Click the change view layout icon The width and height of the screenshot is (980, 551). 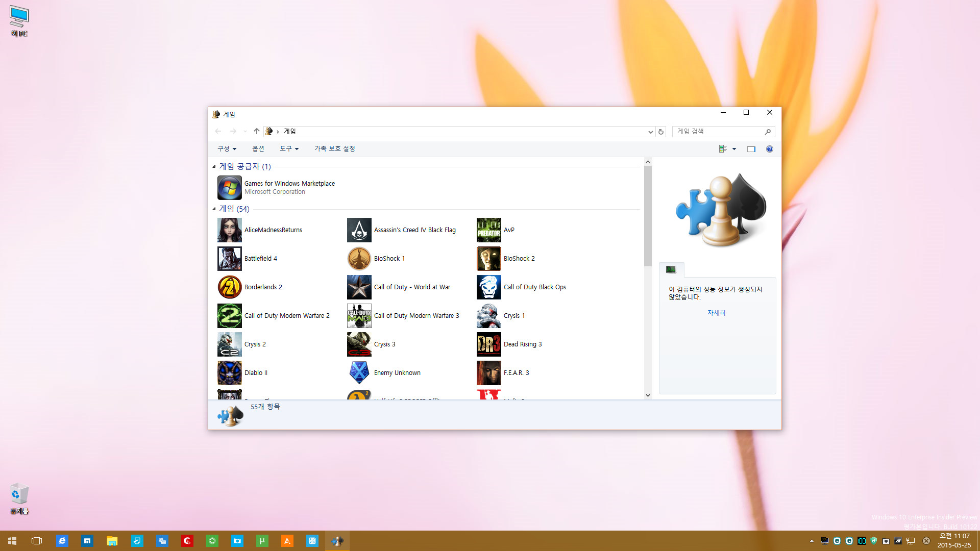tap(723, 149)
